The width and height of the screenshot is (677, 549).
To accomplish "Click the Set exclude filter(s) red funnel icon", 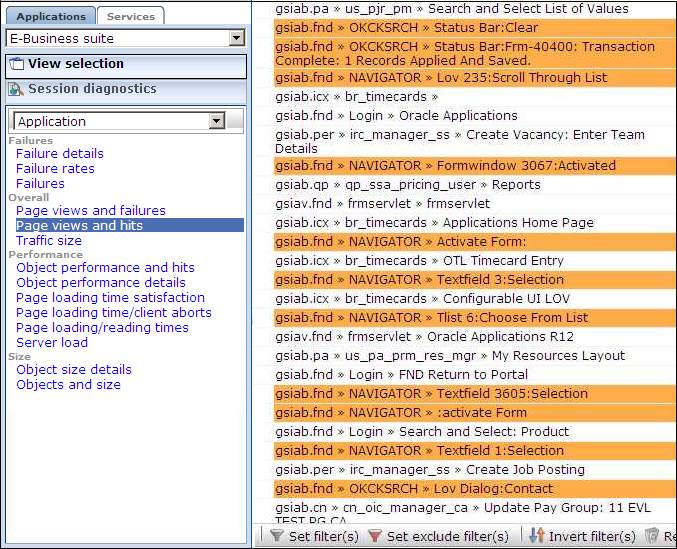I will pos(375,536).
